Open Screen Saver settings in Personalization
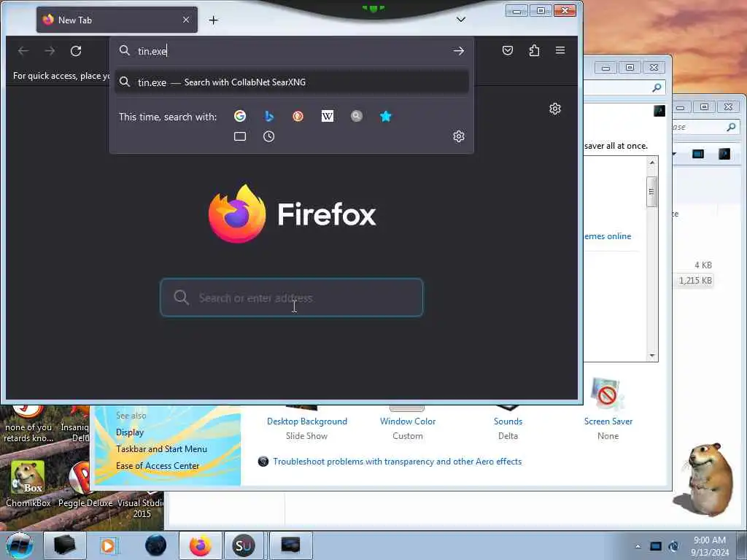The width and height of the screenshot is (747, 560). tap(608, 421)
